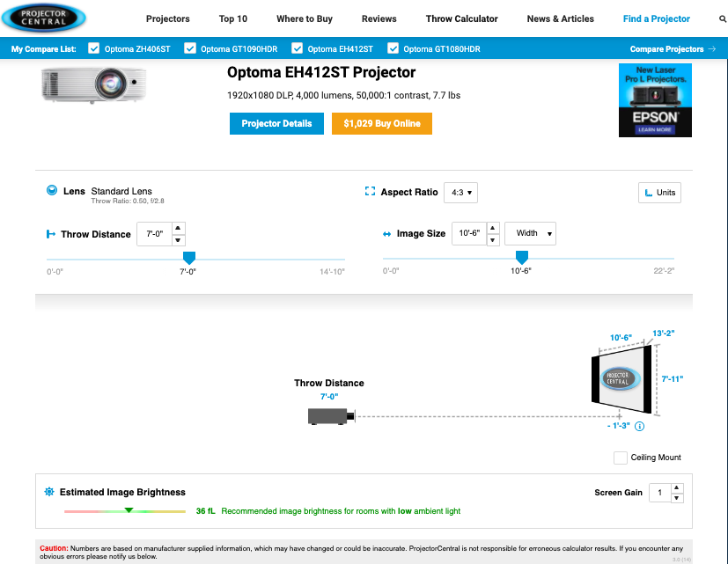Increase image size with up arrow
The width and height of the screenshot is (728, 564).
coord(493,228)
